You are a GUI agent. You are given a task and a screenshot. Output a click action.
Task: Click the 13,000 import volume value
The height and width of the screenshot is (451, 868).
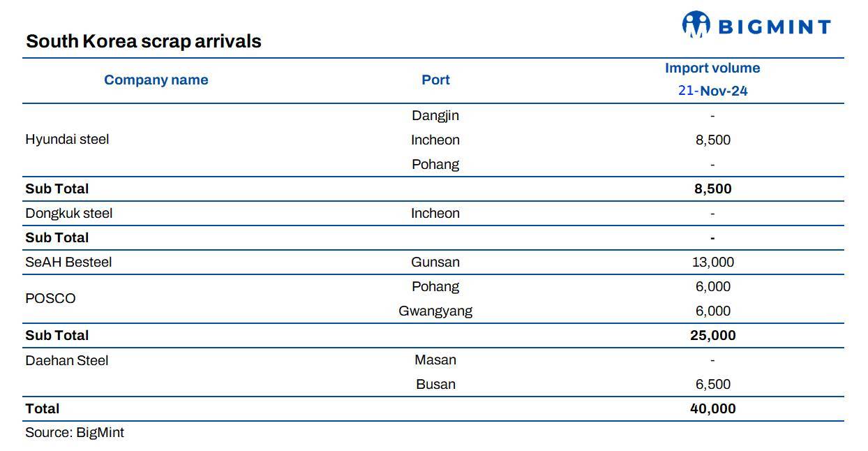point(712,263)
